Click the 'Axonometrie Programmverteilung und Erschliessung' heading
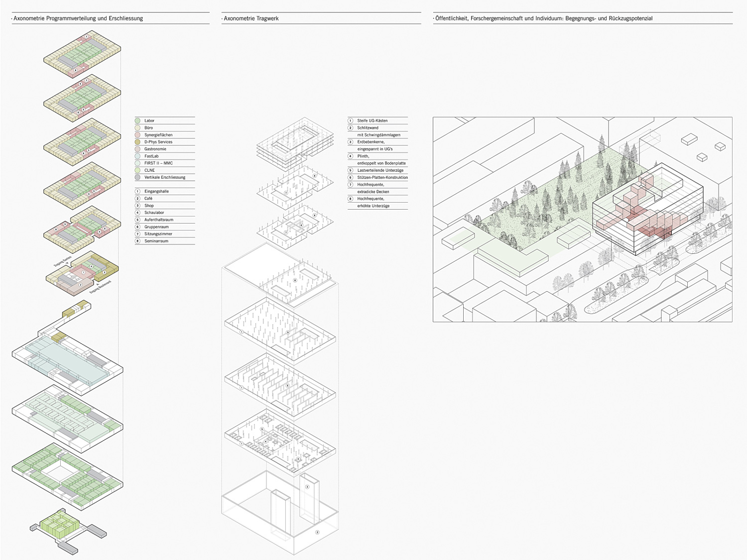Viewport: 747px width, 560px height. [x=78, y=18]
